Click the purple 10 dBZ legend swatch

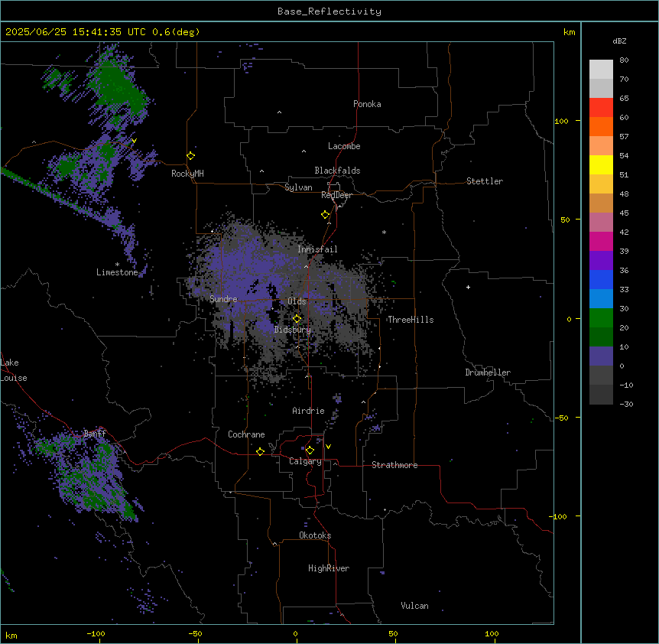pos(601,356)
